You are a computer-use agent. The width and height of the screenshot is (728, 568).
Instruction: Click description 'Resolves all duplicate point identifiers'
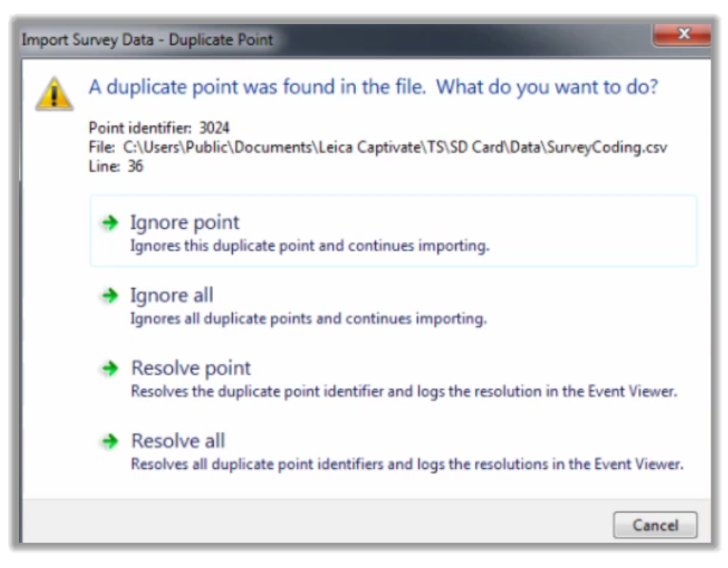(x=407, y=464)
